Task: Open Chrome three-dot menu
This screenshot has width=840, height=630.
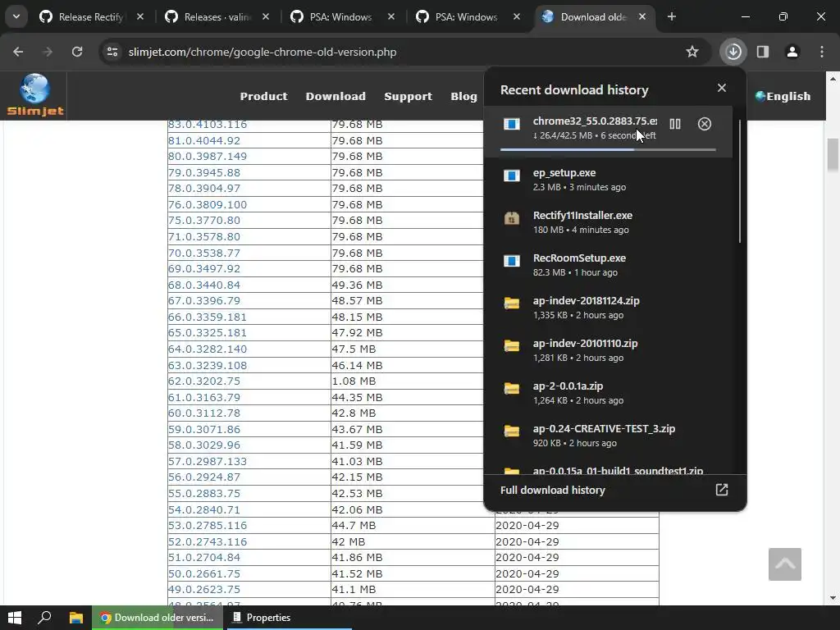Action: coord(821,52)
